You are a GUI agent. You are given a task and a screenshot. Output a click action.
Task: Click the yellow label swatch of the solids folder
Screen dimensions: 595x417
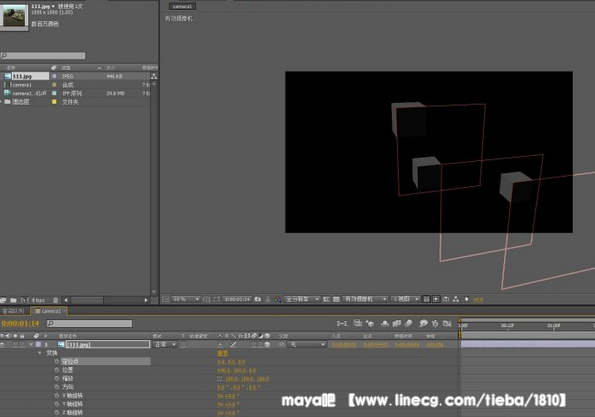tap(54, 102)
